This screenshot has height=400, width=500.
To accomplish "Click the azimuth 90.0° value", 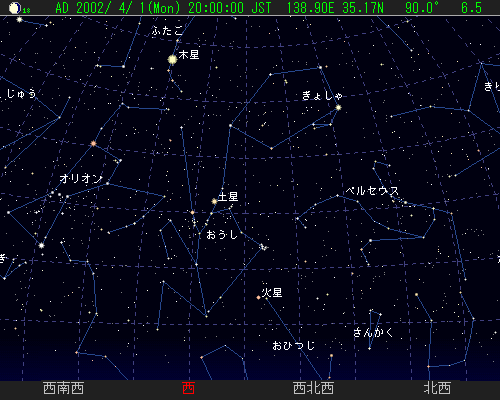I will [422, 8].
